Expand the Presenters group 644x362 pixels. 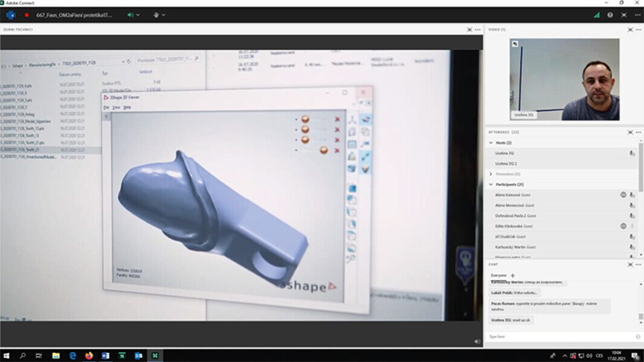491,174
